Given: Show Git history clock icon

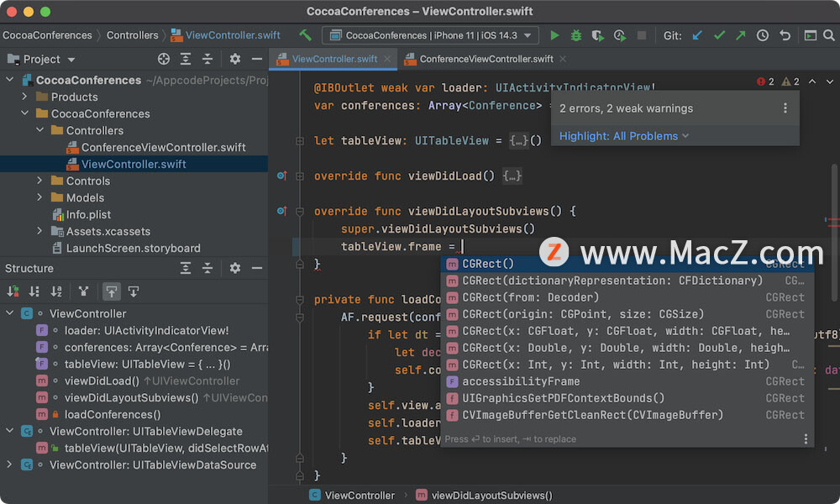Looking at the screenshot, I should tap(763, 35).
